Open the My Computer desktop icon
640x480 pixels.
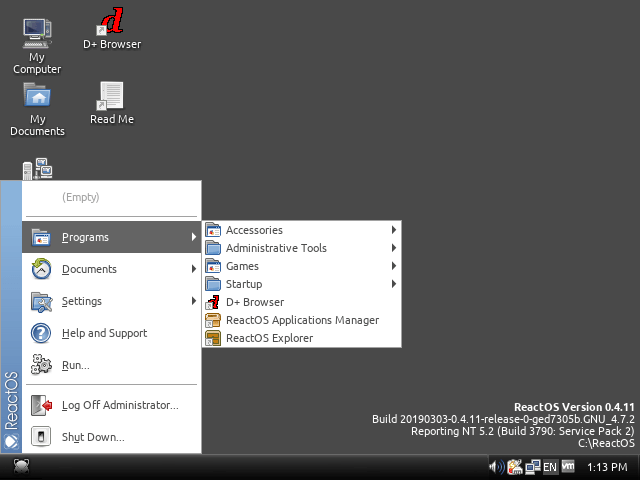37,46
